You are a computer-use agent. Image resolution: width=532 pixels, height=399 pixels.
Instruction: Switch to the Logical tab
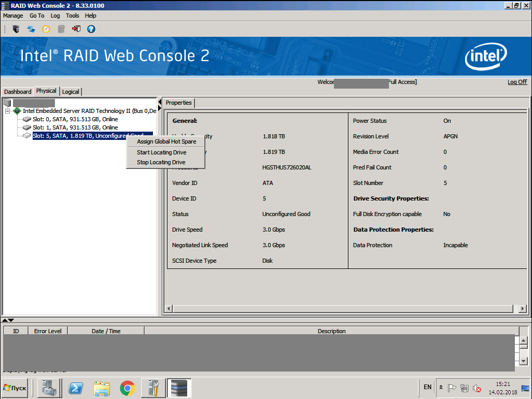tap(71, 92)
